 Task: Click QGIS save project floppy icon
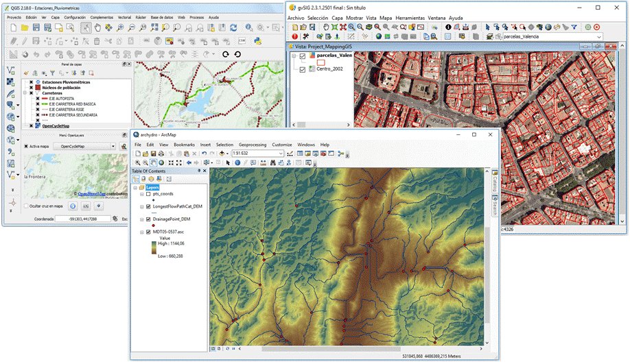36,27
